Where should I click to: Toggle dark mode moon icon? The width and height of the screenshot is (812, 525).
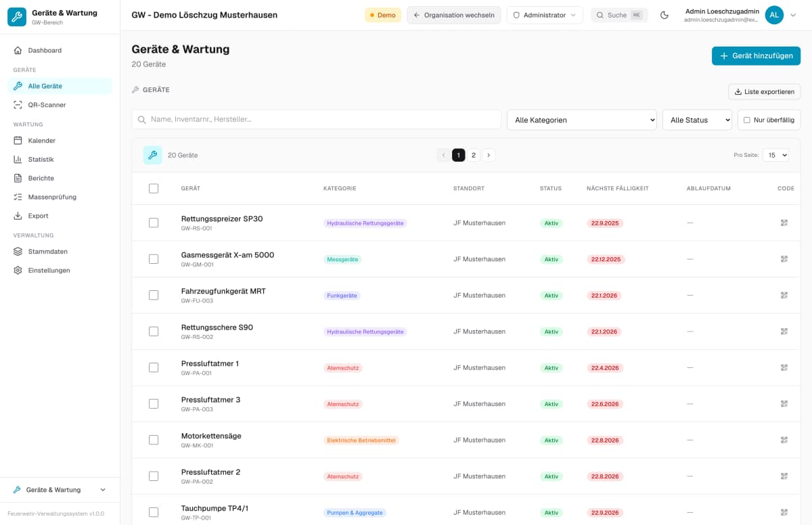[x=664, y=15]
